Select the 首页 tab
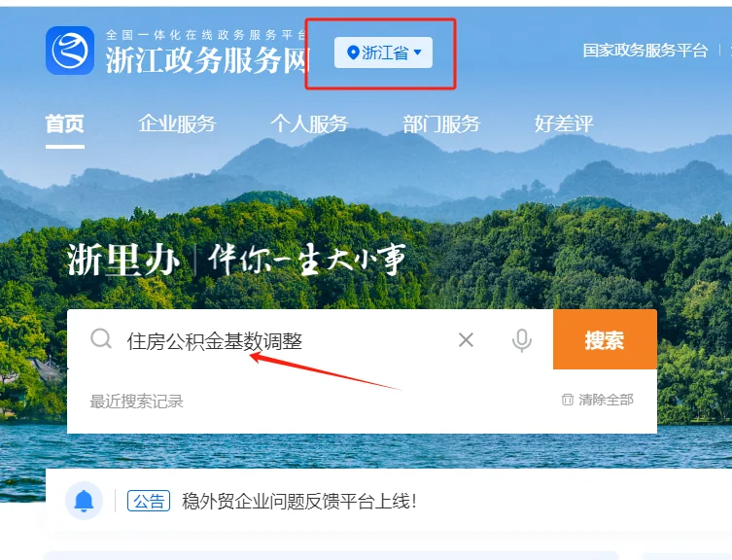The height and width of the screenshot is (560, 732). pos(65,124)
